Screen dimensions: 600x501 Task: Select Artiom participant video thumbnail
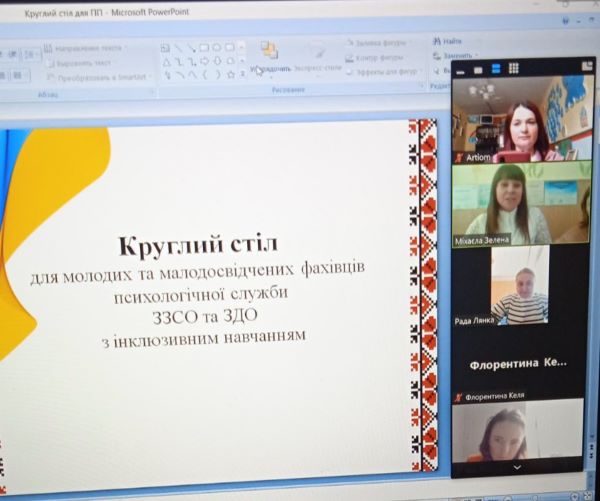pyautogui.click(x=518, y=123)
